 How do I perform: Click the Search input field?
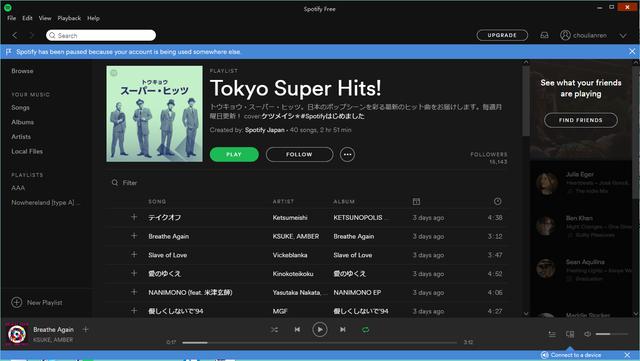101,36
